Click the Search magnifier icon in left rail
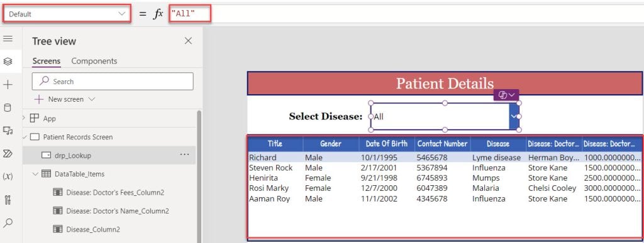Screen dimensions: 644x243 (8, 223)
